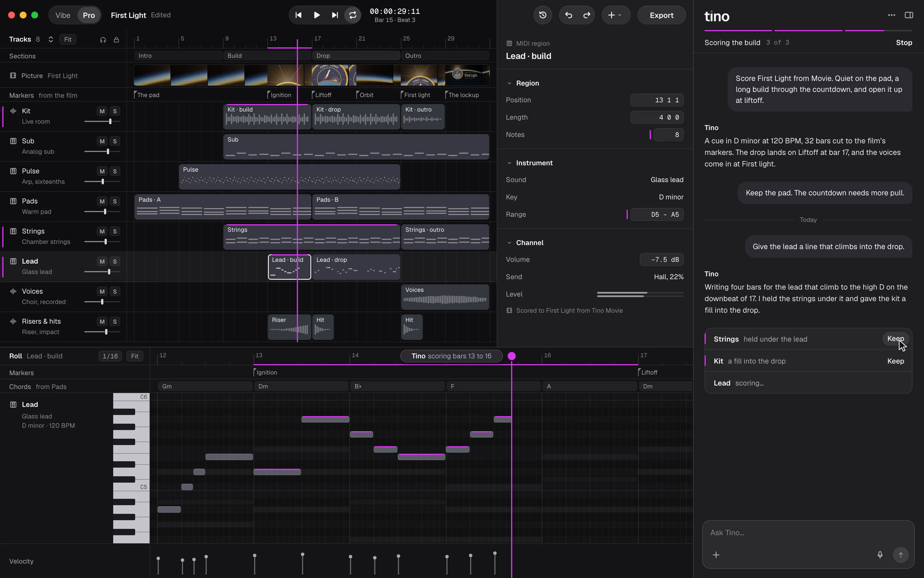Collapse the Channel section
The height and width of the screenshot is (578, 924).
coord(509,243)
